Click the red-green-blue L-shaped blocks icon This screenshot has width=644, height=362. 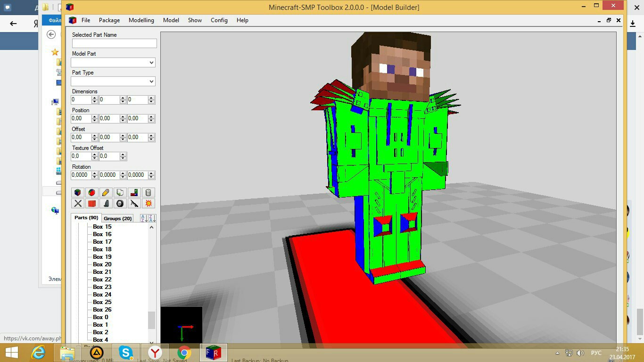134,192
